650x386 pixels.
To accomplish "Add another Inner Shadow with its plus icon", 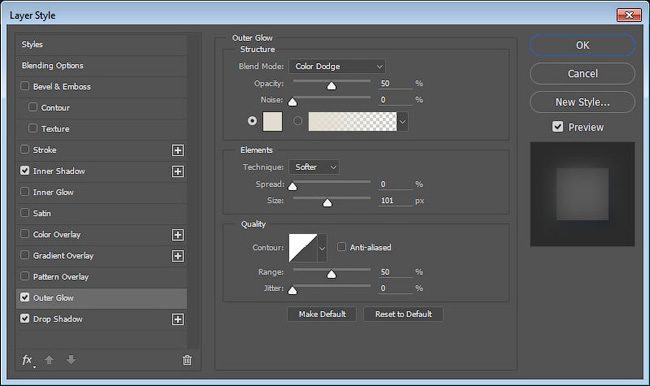I will click(x=178, y=171).
